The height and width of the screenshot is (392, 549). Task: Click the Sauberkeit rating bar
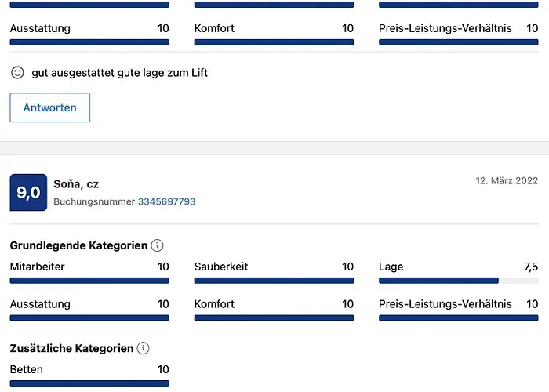(x=274, y=280)
